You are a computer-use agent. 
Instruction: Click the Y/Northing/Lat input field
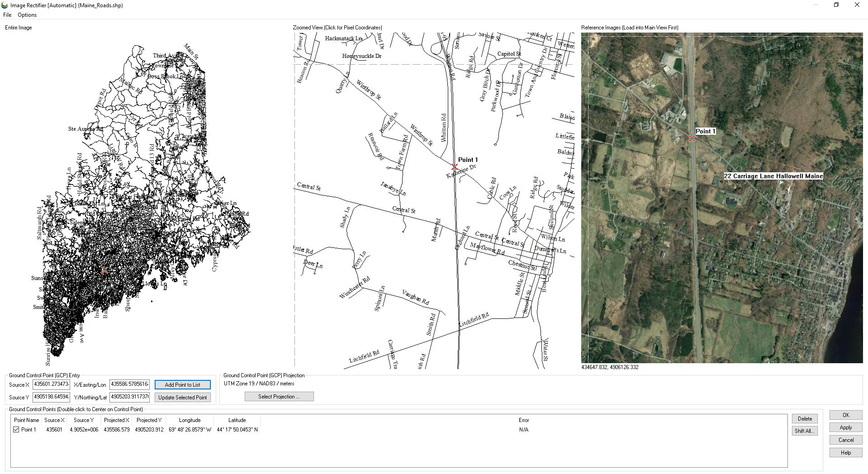(129, 397)
